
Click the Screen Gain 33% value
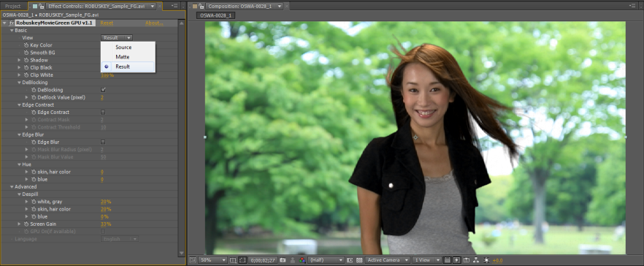coord(106,224)
